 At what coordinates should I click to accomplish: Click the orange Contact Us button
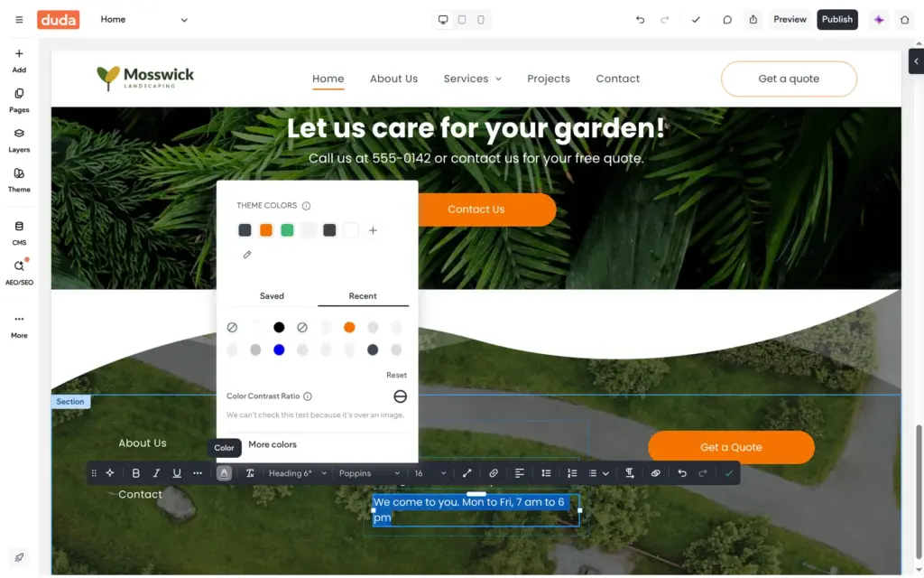click(x=486, y=210)
